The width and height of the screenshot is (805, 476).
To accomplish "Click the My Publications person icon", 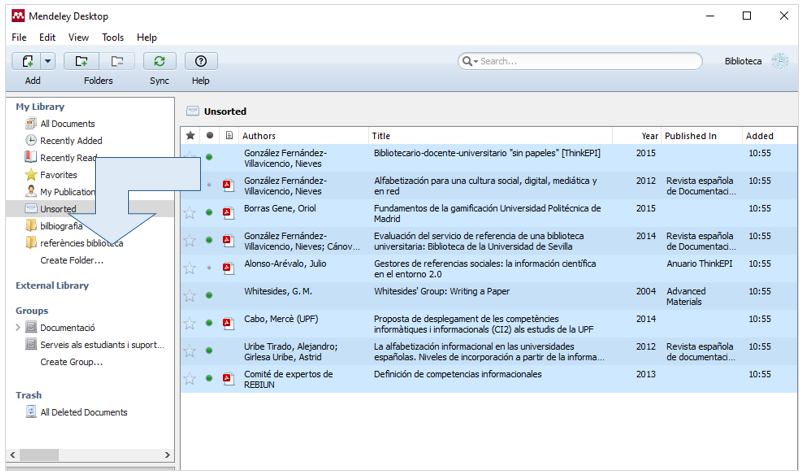I will click(x=31, y=192).
